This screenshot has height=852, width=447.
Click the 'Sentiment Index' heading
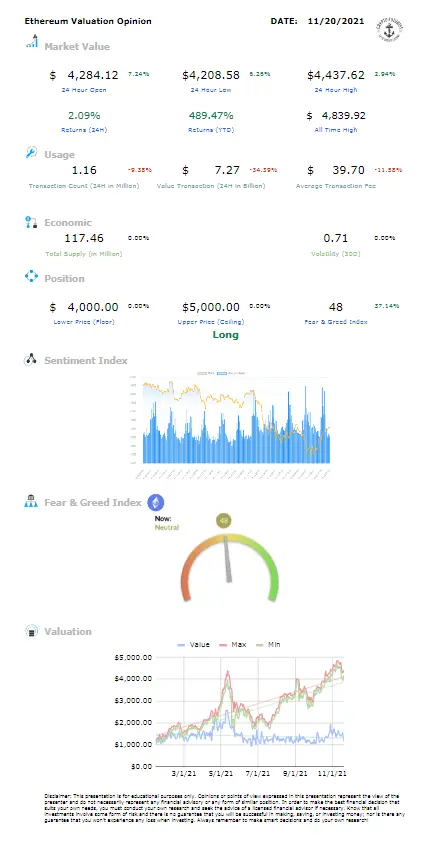pos(86,361)
